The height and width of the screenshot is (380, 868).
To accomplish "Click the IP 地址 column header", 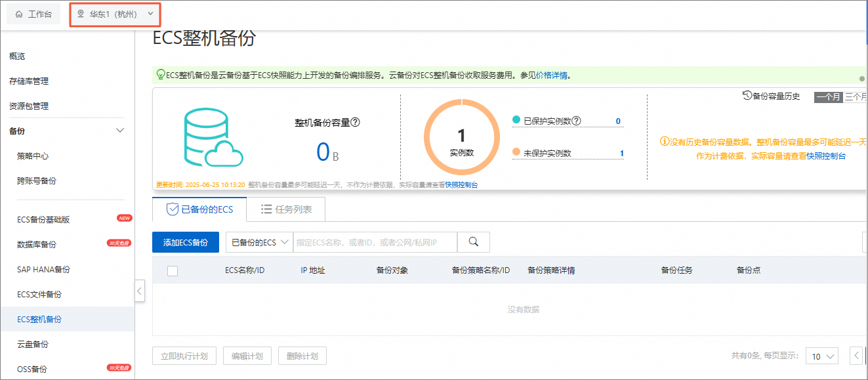I will coord(313,270).
